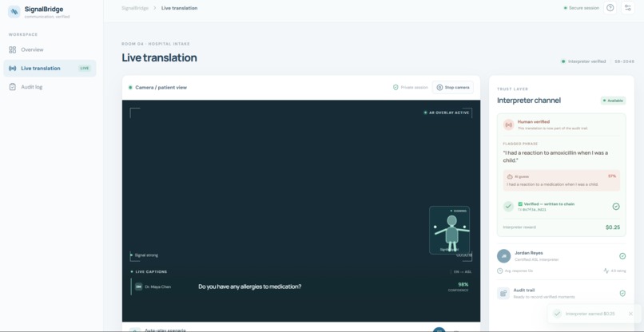Click the Overview grid icon
This screenshot has width=644, height=332.
pos(12,49)
